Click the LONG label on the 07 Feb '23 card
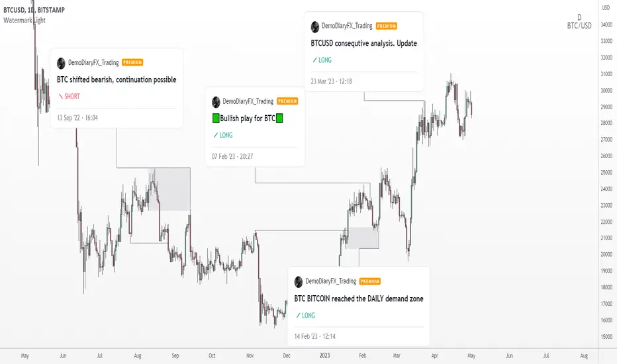 (222, 136)
